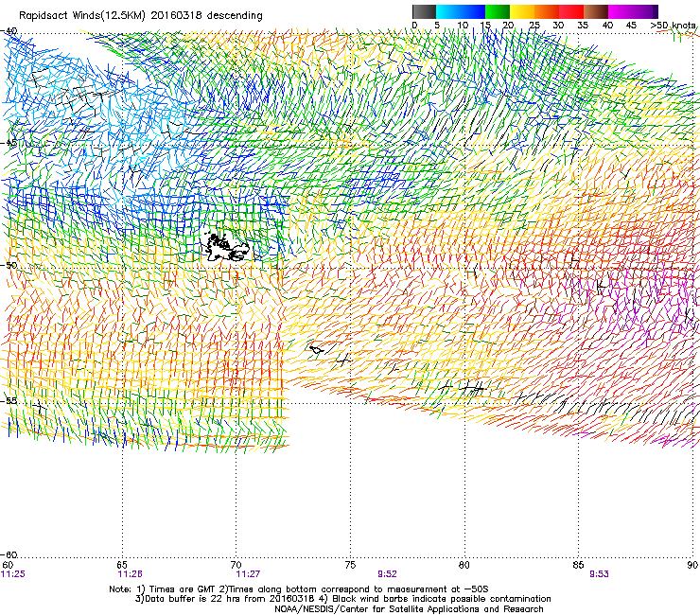Select the '30' knots legend label
Image resolution: width=700 pixels, height=615 pixels.
(x=558, y=26)
